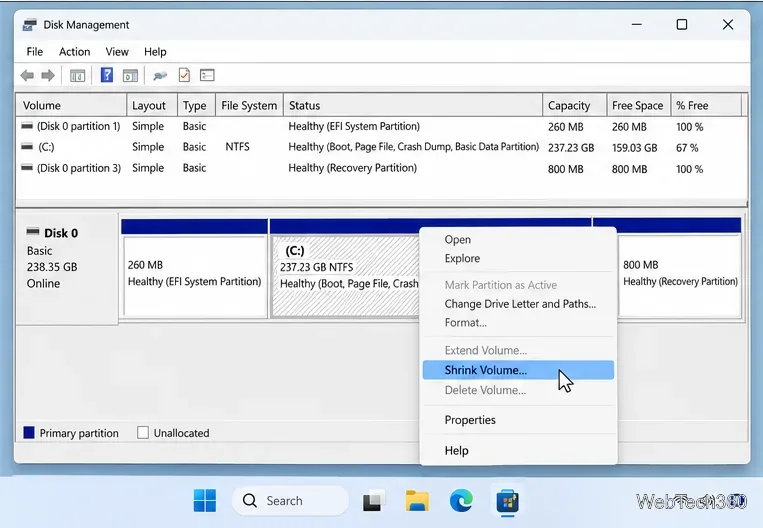Viewport: 763px width, 528px height.
Task: Select the 260 MB EFI System Partition block
Action: click(195, 275)
